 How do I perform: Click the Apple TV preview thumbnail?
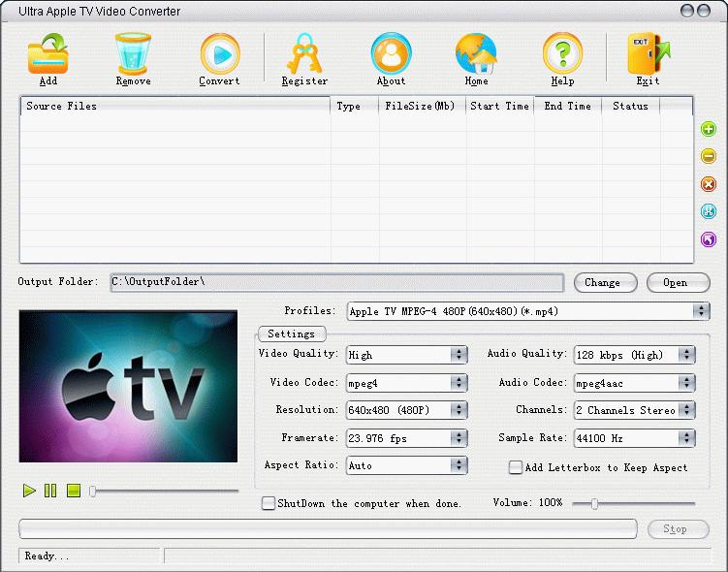pos(128,386)
